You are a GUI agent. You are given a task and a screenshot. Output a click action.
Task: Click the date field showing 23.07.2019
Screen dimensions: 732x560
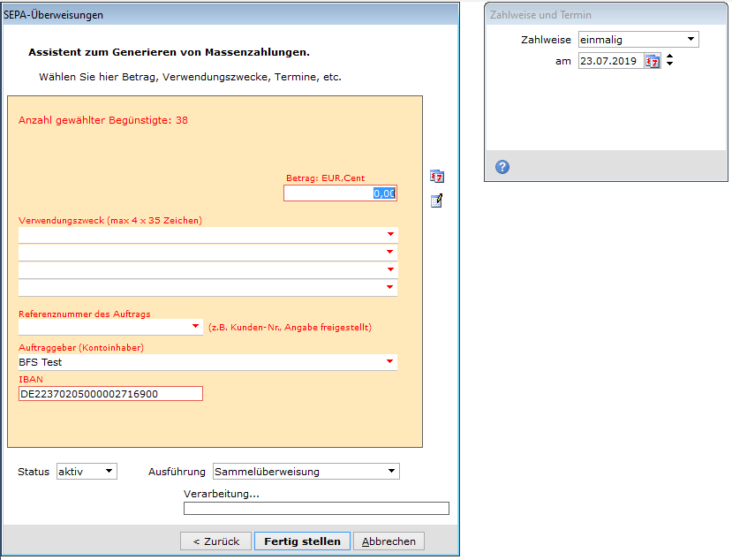[x=611, y=61]
